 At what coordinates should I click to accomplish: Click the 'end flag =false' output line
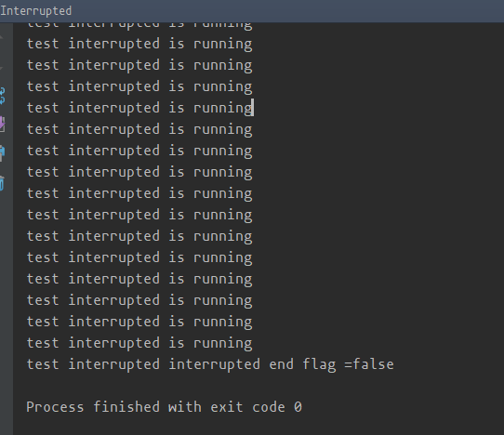[x=210, y=364]
